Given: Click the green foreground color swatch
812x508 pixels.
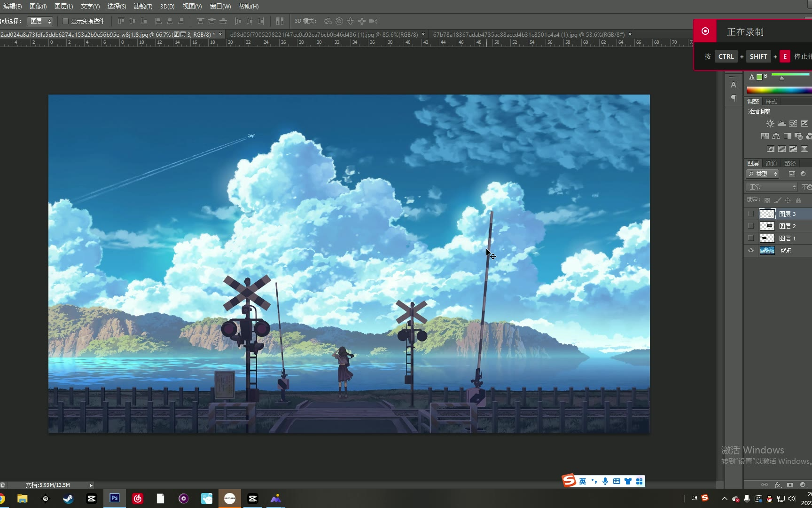Looking at the screenshot, I should pos(759,77).
